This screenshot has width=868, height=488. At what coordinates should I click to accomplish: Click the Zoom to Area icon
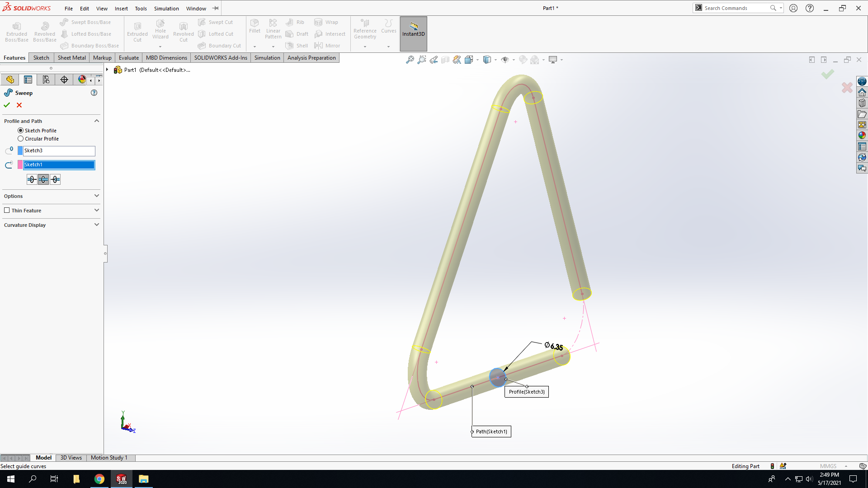point(421,60)
